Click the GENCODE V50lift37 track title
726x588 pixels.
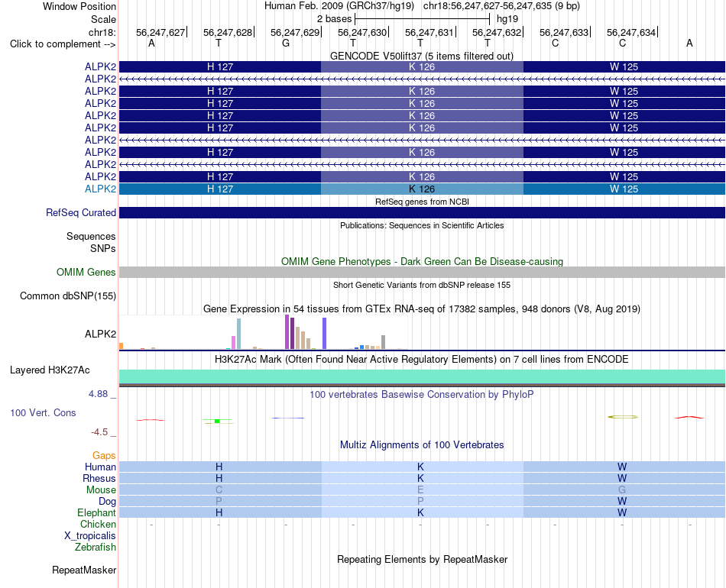[x=421, y=56]
